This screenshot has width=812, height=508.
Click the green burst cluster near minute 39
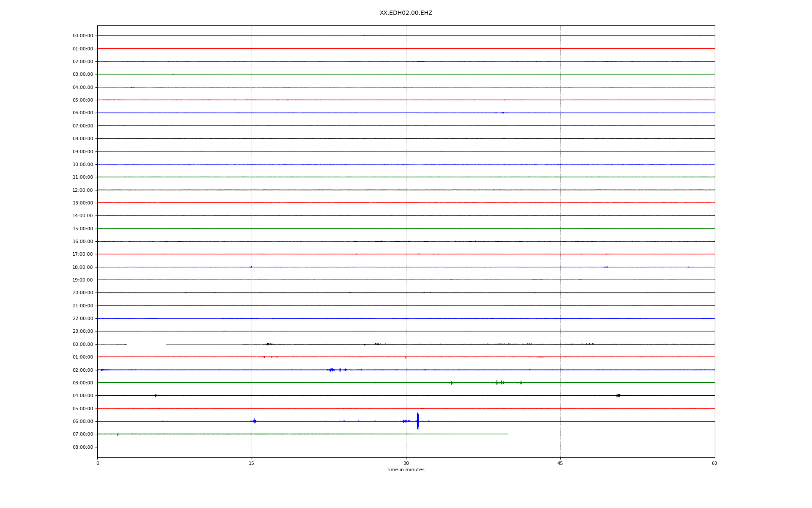pyautogui.click(x=500, y=383)
